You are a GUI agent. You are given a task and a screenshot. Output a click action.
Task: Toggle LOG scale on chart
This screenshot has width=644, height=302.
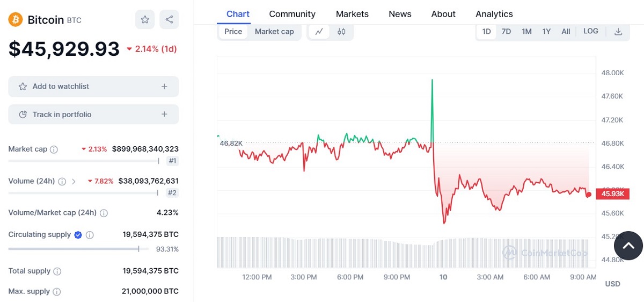point(591,31)
